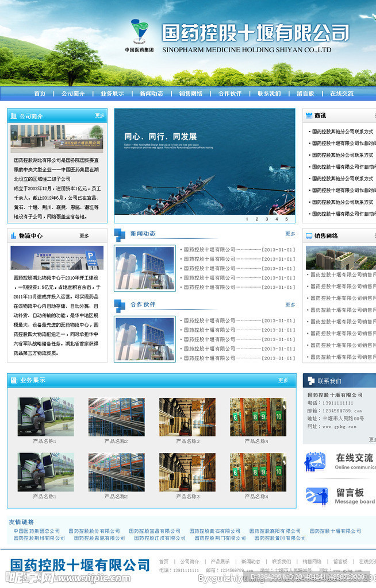Open first-row product image 产品名称2

(117, 417)
